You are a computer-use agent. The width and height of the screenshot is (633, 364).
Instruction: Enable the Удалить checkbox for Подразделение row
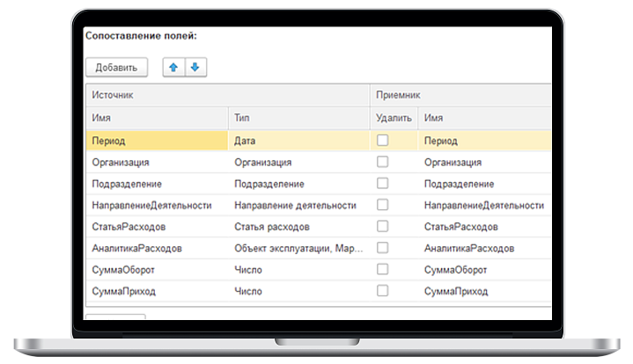coord(382,184)
